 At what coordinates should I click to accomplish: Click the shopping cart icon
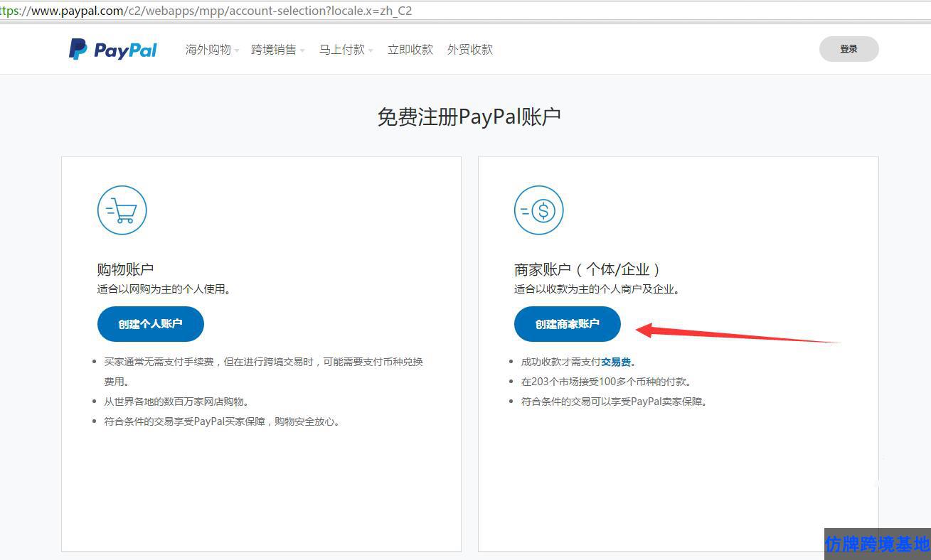coord(122,210)
